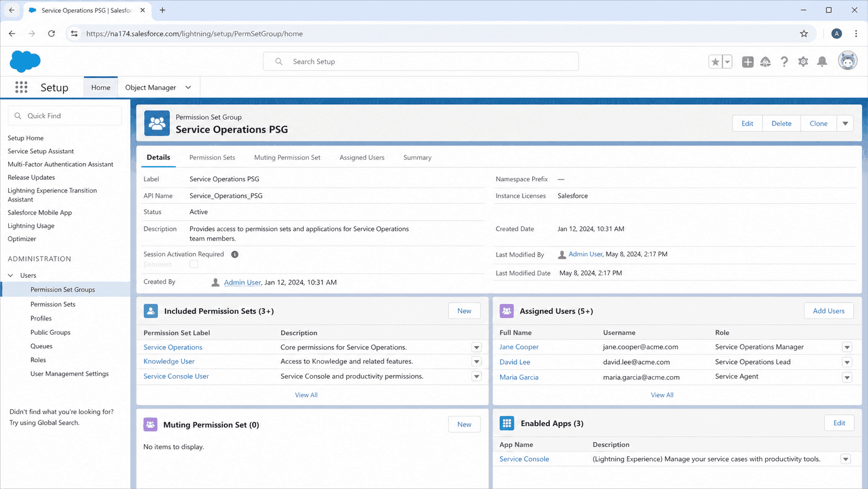This screenshot has height=489, width=868.
Task: Click the Salesforce cloud logo
Action: [x=25, y=61]
